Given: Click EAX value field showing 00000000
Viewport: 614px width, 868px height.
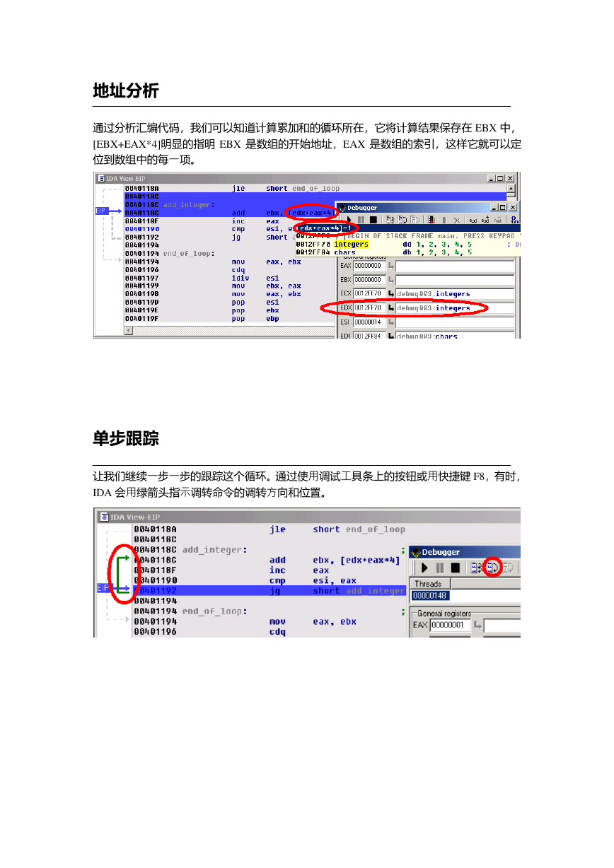Looking at the screenshot, I should [x=370, y=266].
